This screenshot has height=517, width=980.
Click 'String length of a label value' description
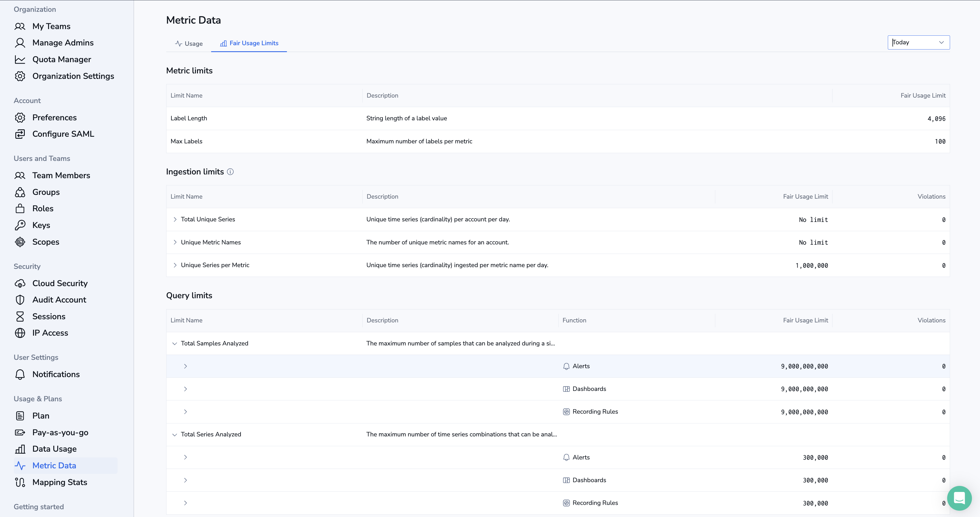coord(406,119)
